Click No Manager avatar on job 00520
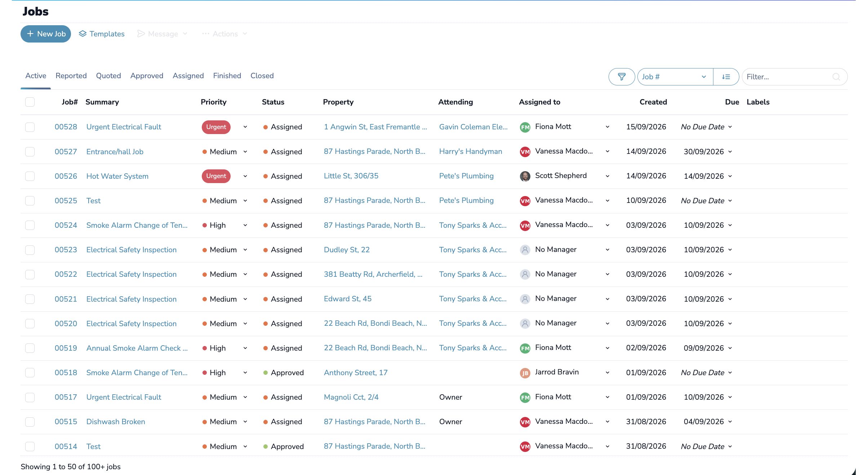Viewport: 868px width, 475px height. pyautogui.click(x=525, y=324)
